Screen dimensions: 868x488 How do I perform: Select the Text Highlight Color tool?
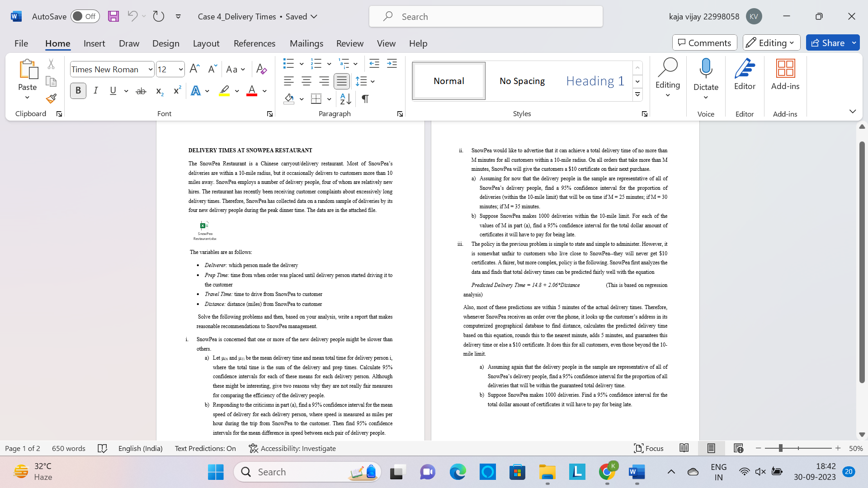coord(224,90)
